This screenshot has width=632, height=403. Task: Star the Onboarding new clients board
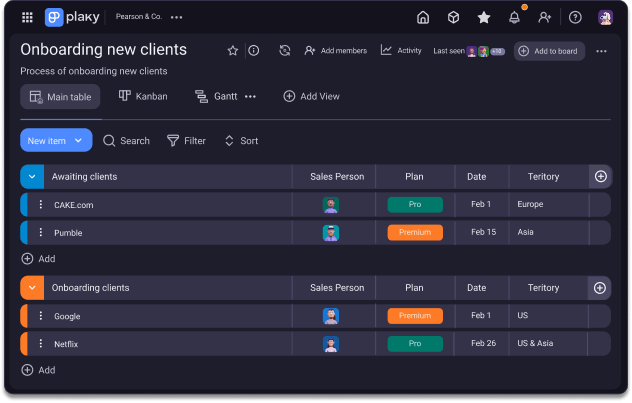pos(233,51)
